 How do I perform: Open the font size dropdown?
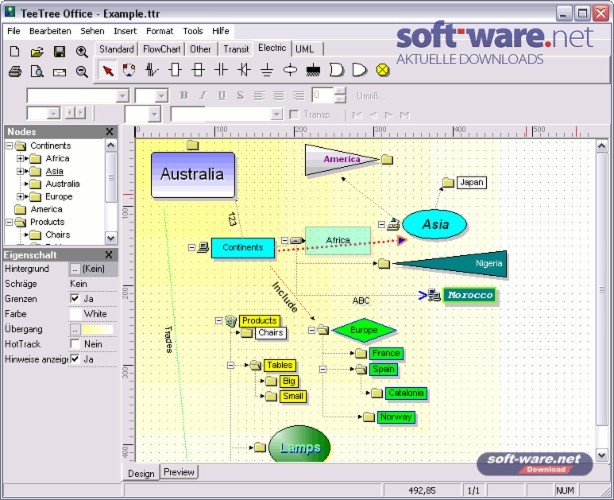coord(161,96)
